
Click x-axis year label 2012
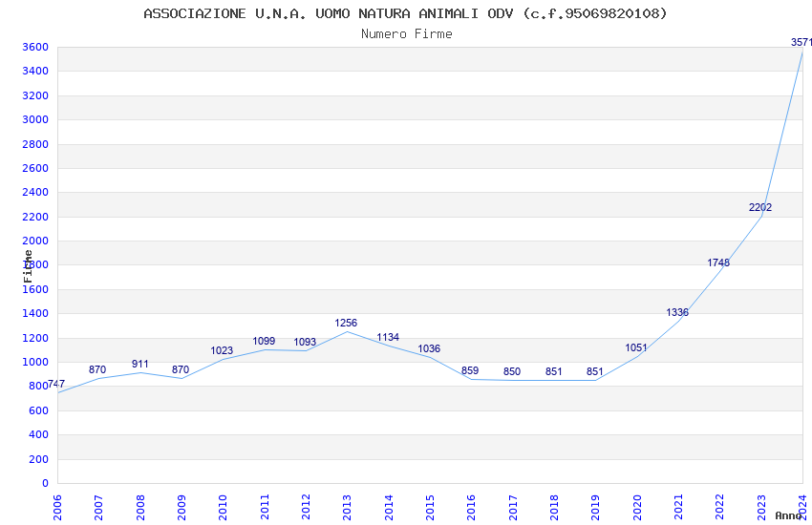coord(306,508)
